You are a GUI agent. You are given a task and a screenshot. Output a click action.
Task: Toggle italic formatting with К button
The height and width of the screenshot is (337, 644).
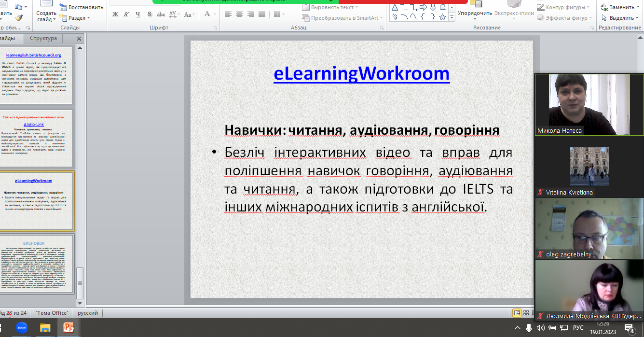[x=127, y=14]
